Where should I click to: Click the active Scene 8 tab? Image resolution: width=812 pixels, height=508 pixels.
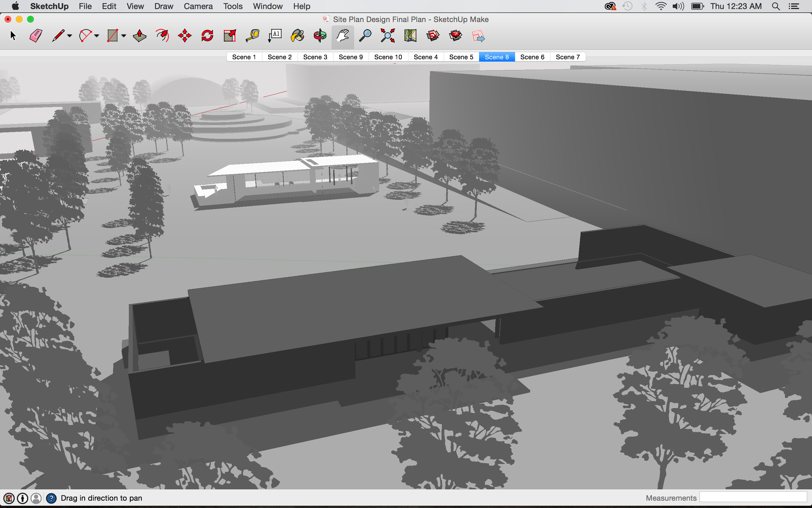coord(497,57)
